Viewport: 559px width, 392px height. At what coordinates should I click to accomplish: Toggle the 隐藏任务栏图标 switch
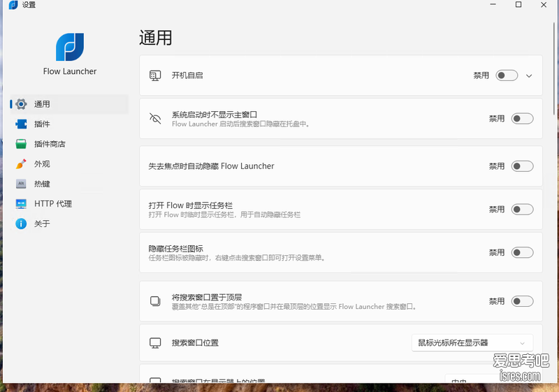click(522, 253)
